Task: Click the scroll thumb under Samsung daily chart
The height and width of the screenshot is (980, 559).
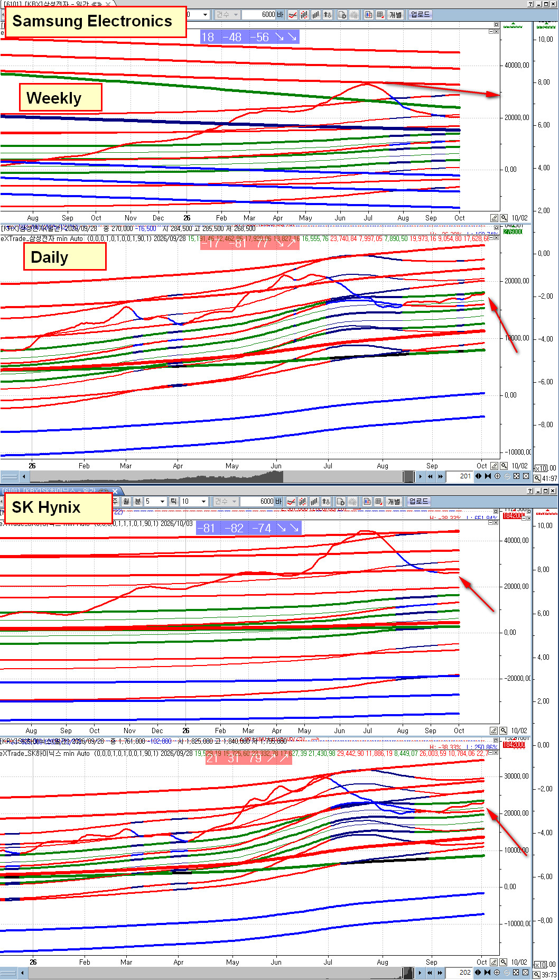Action: point(409,476)
